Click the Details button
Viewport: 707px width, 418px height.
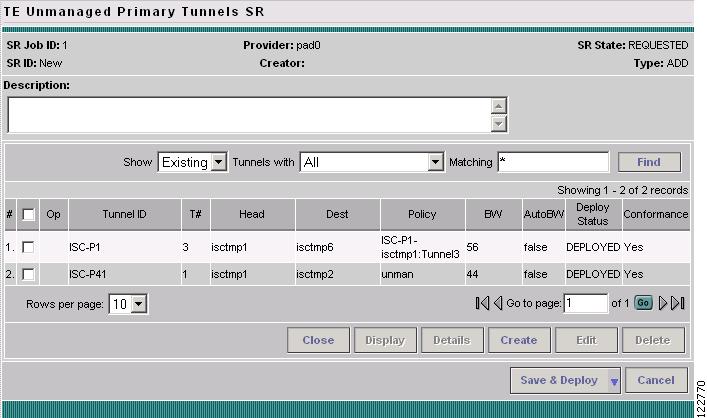452,340
